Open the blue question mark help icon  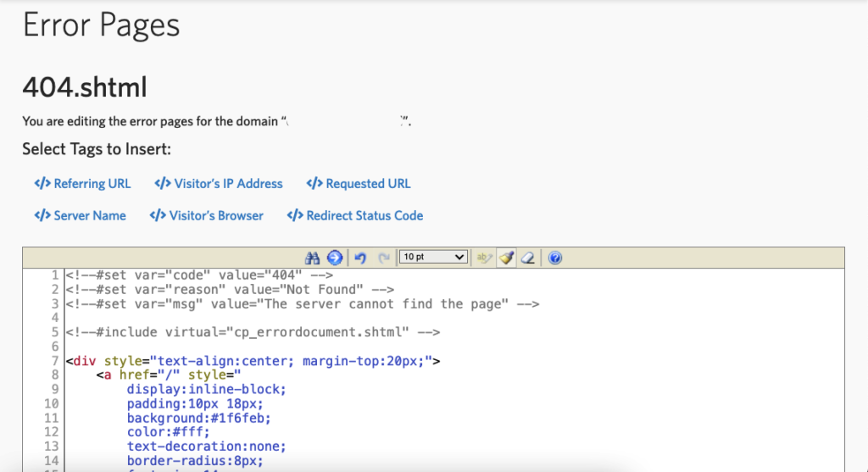point(554,258)
